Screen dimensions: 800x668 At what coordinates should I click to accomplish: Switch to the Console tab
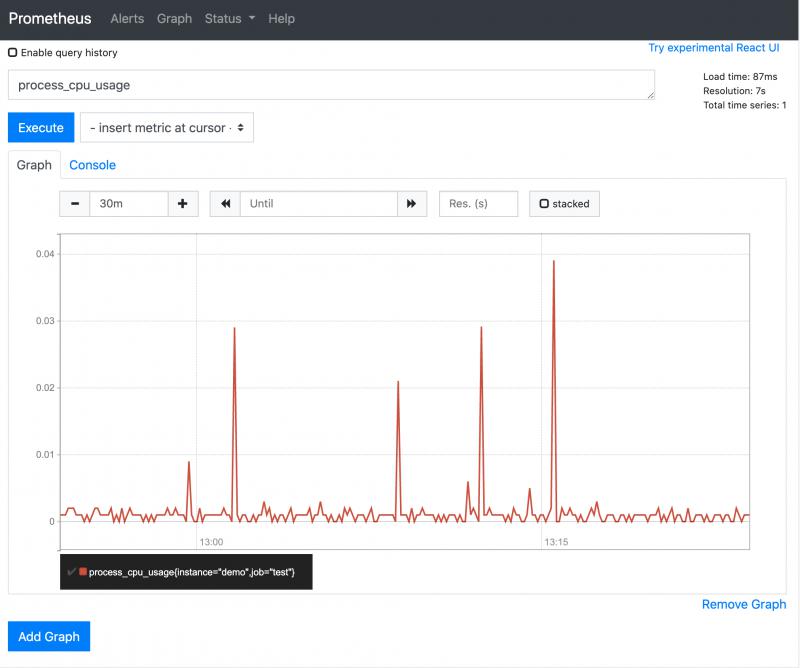[92, 165]
